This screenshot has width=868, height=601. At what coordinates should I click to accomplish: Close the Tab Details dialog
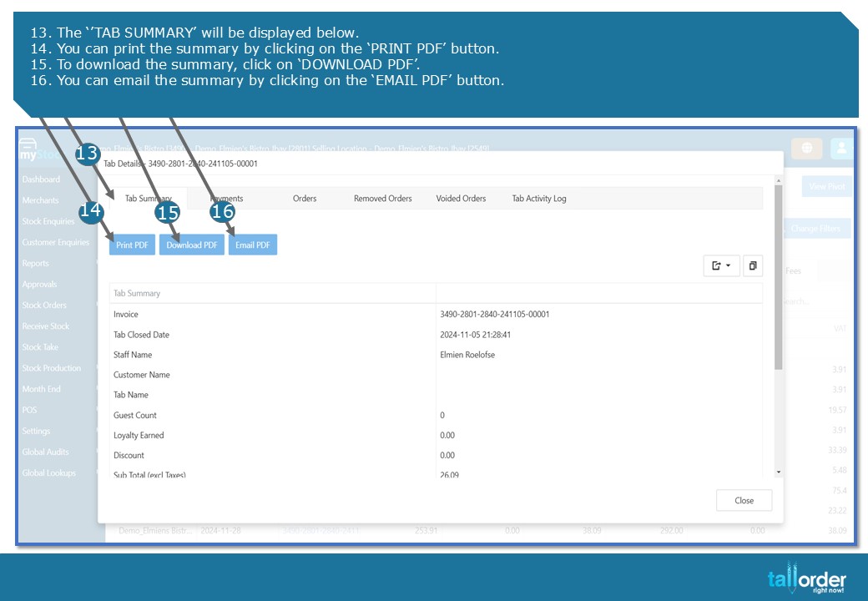click(x=744, y=500)
